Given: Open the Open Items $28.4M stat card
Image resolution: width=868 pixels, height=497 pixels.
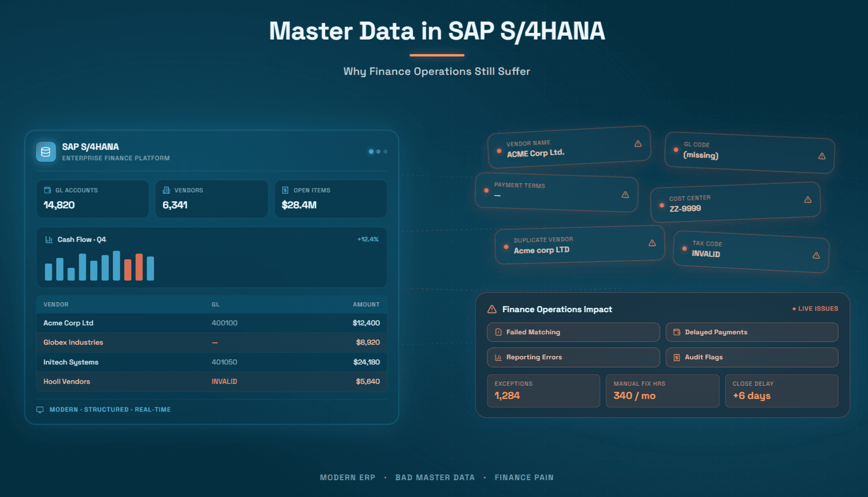Looking at the screenshot, I should [x=331, y=199].
